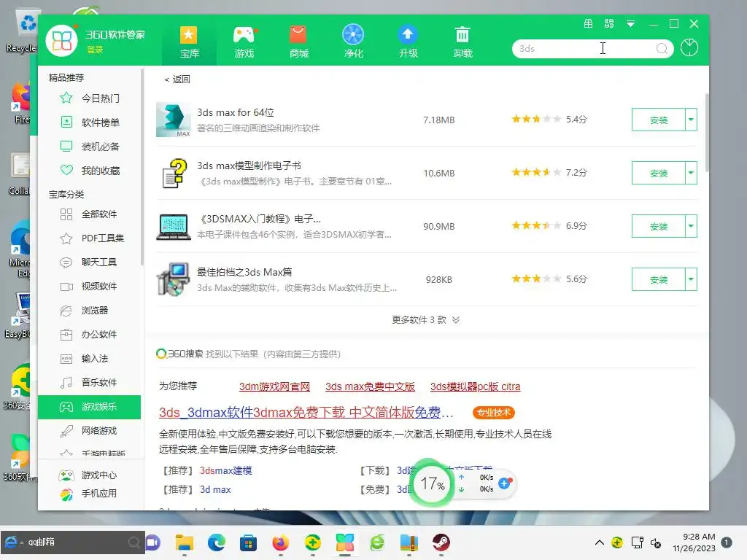Click the sidebar category scrollbar
This screenshot has width=747, height=560.
(x=142, y=167)
